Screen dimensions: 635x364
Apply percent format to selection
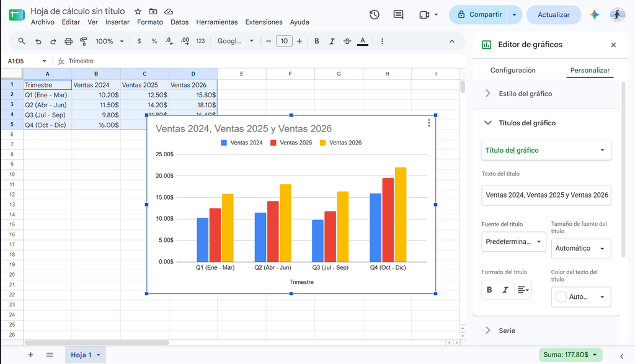(x=154, y=42)
